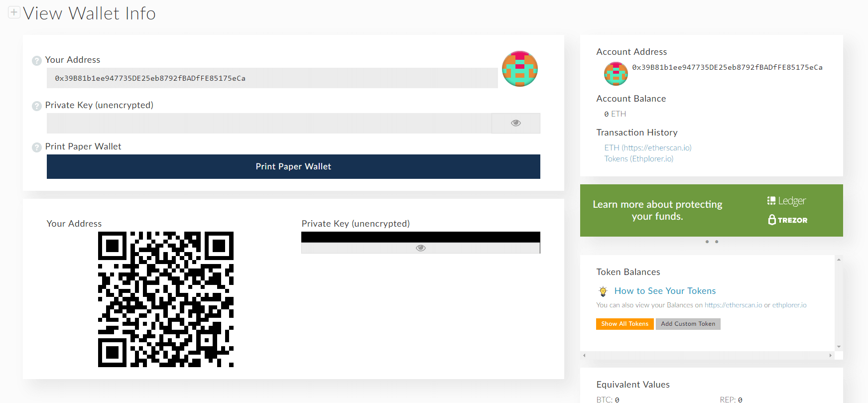Click the Ledger logo in green banner
The width and height of the screenshot is (868, 403).
(x=786, y=201)
